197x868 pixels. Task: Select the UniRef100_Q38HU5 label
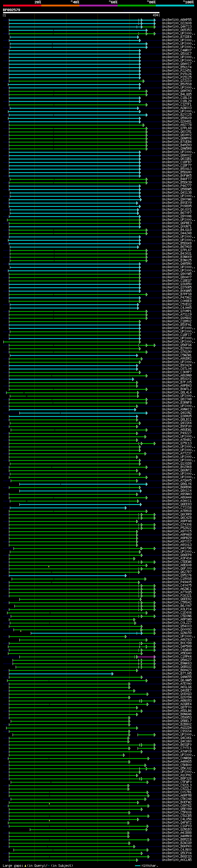pyautogui.click(x=177, y=416)
